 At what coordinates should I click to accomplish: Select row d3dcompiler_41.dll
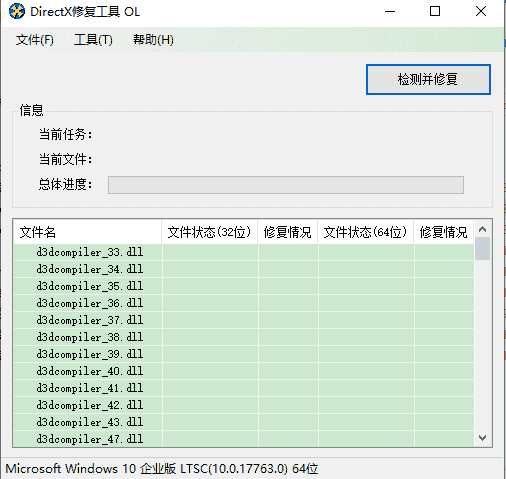(x=244, y=388)
